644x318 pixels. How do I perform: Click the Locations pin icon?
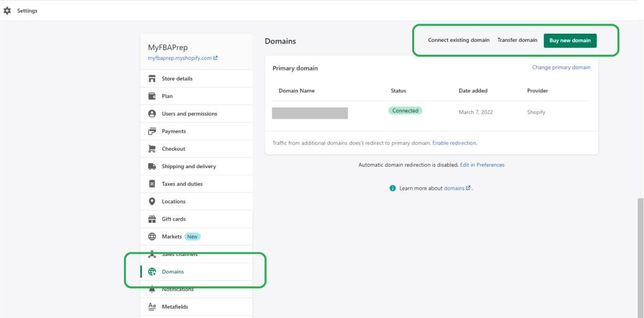point(152,201)
